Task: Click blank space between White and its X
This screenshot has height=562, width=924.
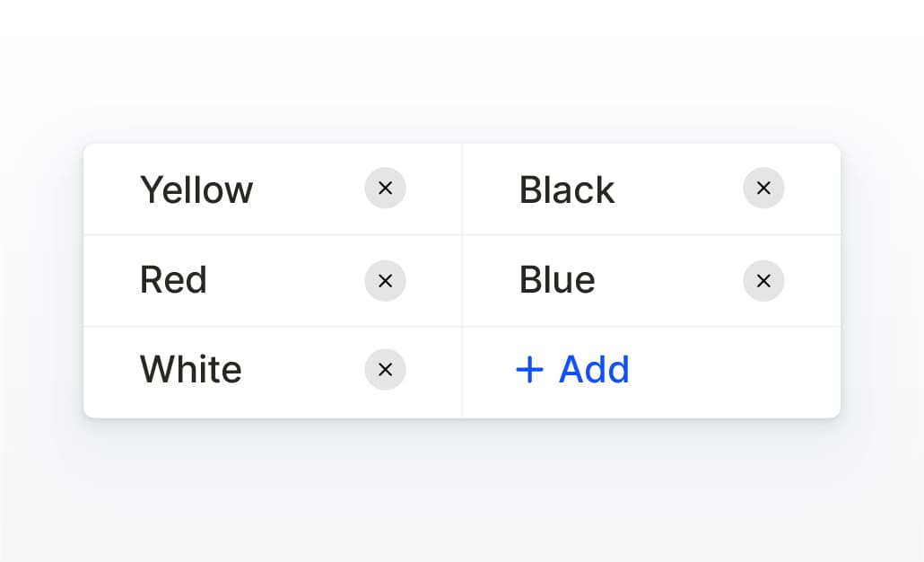Action: pos(303,370)
